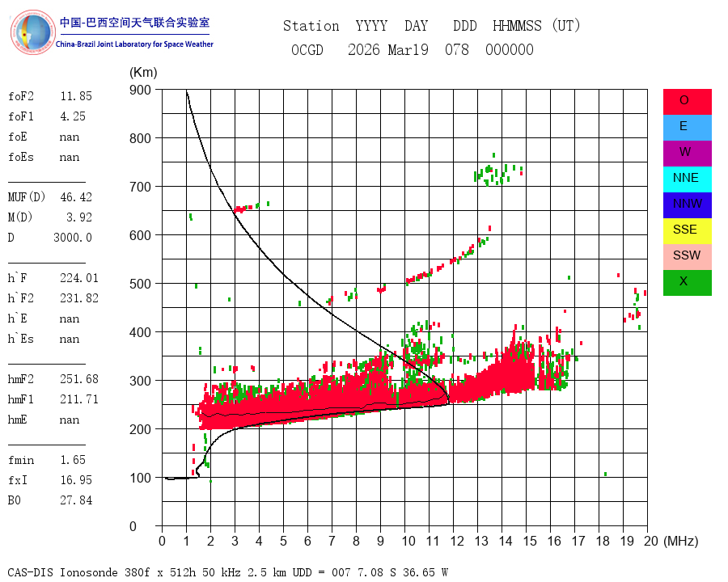728x582 pixels.
Task: Click the purple W legend swatch
Action: pyautogui.click(x=687, y=154)
